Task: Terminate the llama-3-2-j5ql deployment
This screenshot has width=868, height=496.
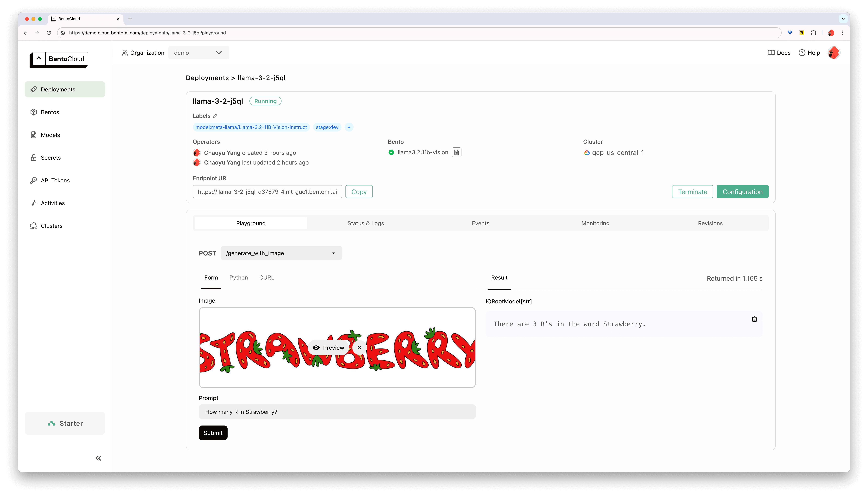Action: (x=692, y=191)
